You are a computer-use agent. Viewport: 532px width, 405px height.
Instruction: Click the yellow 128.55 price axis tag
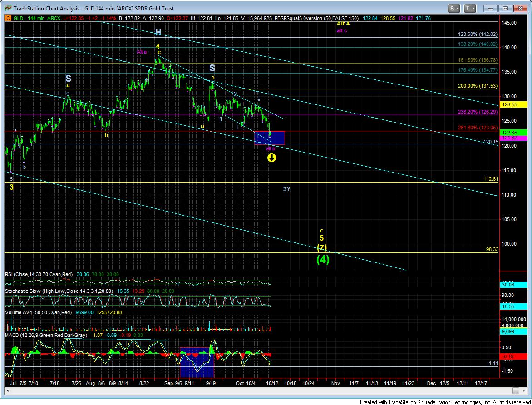pos(514,104)
